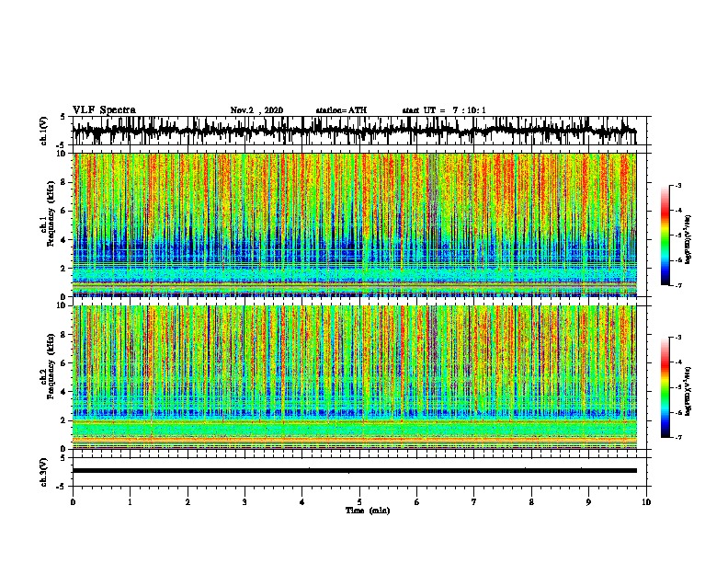Click the flat black ch.3 voltage trace
The height and width of the screenshot is (563, 728).
355,471
